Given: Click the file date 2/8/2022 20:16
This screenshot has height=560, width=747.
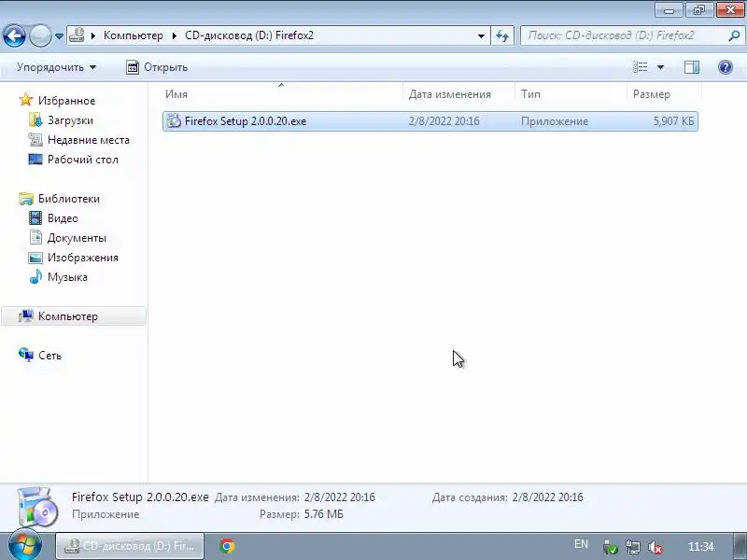Looking at the screenshot, I should coord(444,121).
